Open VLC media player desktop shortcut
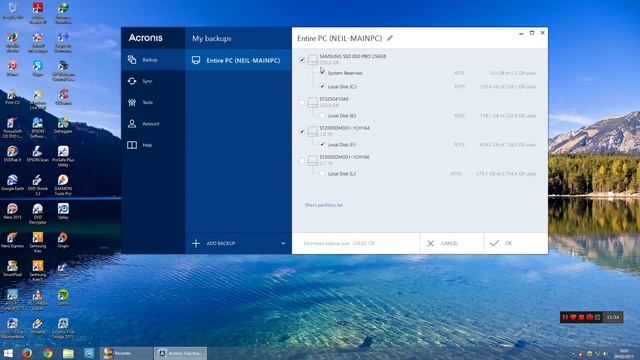This screenshot has width=640, height=360. [x=38, y=300]
